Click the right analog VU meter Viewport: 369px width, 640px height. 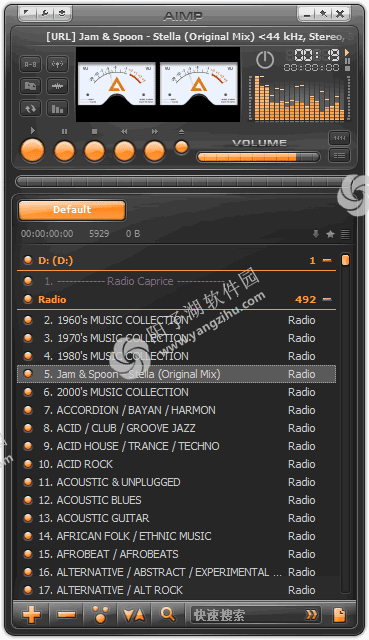199,84
